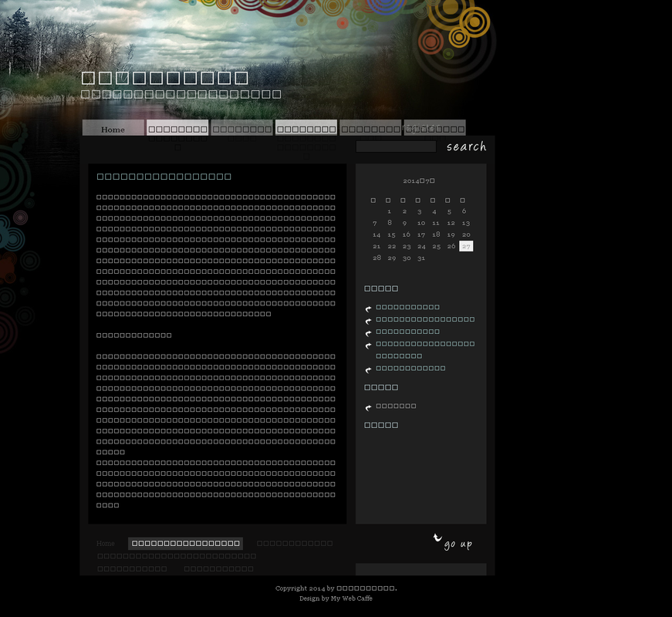This screenshot has height=617, width=672.
Task: Select calendar day 28
Action: point(377,258)
